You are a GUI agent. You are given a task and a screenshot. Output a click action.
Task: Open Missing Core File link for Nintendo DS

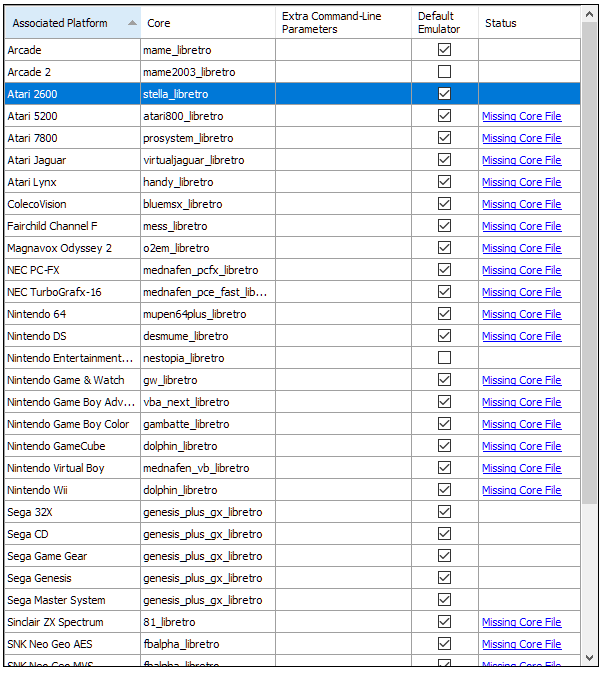(521, 336)
